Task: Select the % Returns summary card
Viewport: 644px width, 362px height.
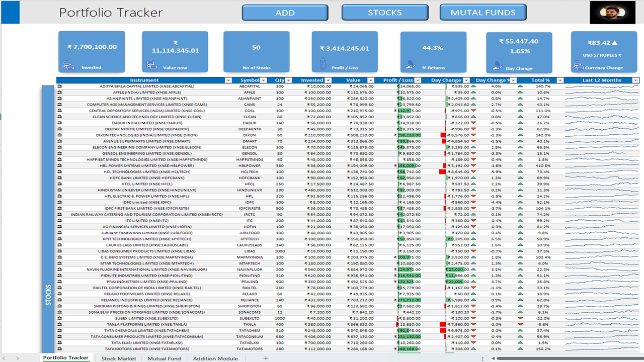Action: [433, 51]
